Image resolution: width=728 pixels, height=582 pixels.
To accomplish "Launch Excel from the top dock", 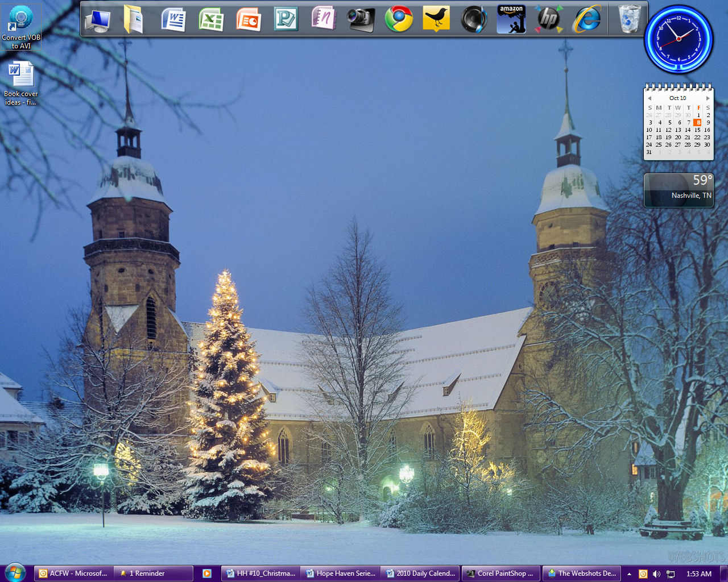I will click(211, 19).
